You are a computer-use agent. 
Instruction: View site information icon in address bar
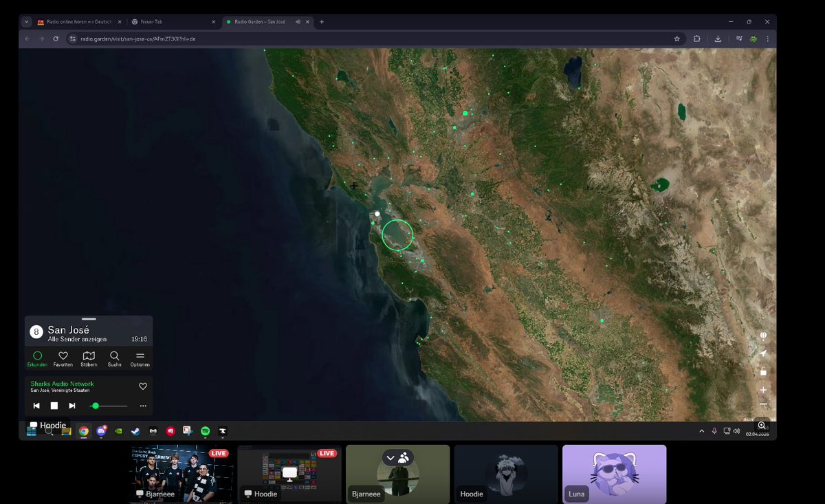pos(72,39)
